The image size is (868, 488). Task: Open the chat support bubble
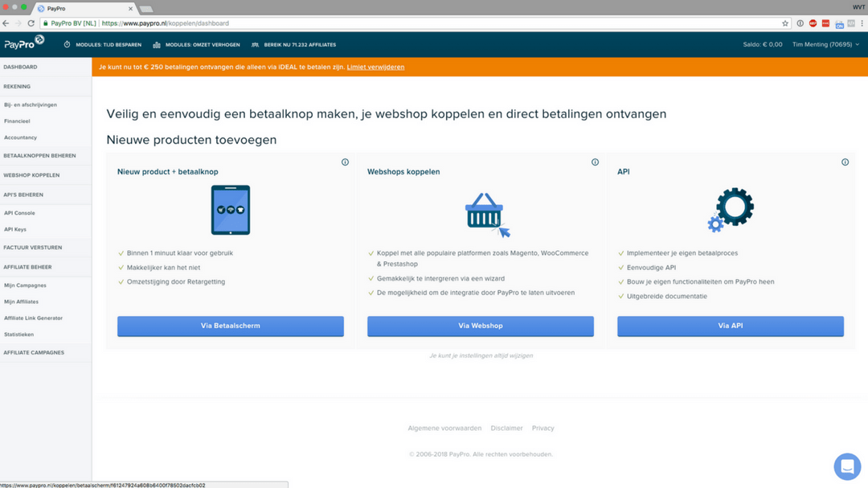pos(847,466)
